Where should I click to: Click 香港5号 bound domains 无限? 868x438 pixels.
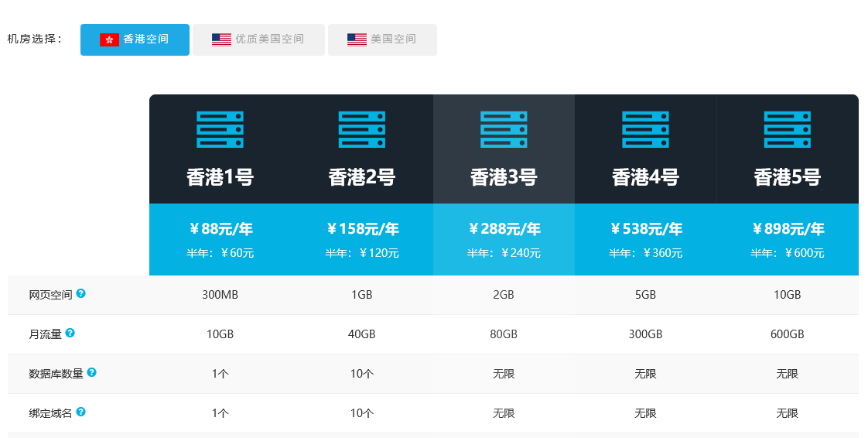(x=788, y=413)
